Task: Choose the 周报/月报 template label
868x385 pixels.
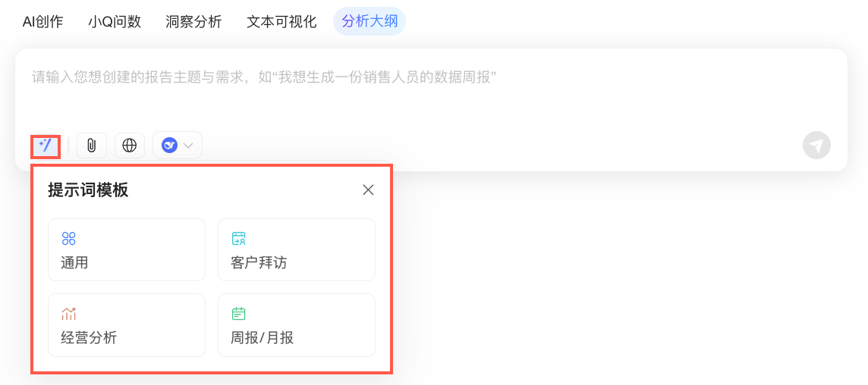Action: coord(262,338)
